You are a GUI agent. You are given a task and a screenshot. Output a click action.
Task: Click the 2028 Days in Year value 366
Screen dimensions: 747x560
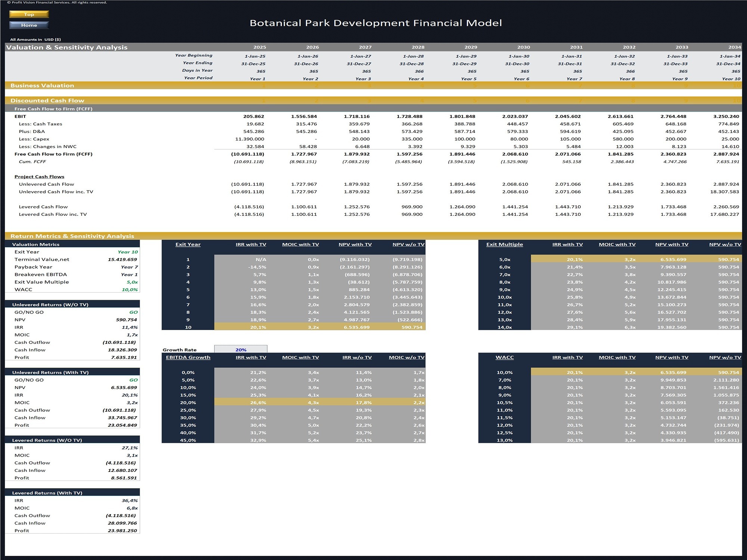(419, 71)
